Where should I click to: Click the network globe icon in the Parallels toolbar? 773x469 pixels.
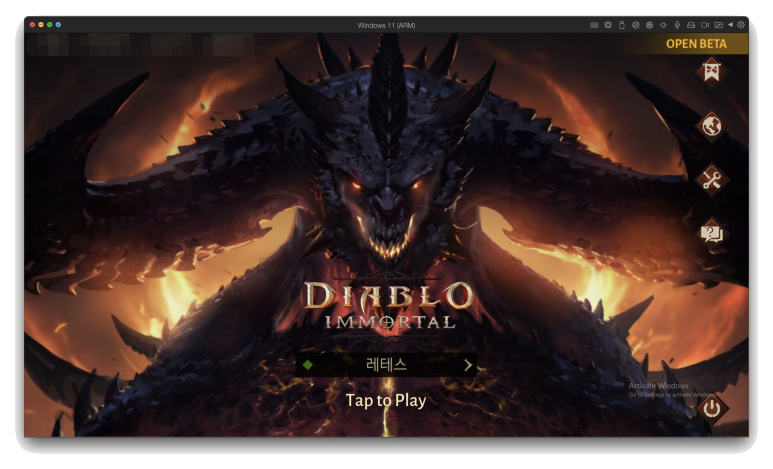(x=649, y=25)
